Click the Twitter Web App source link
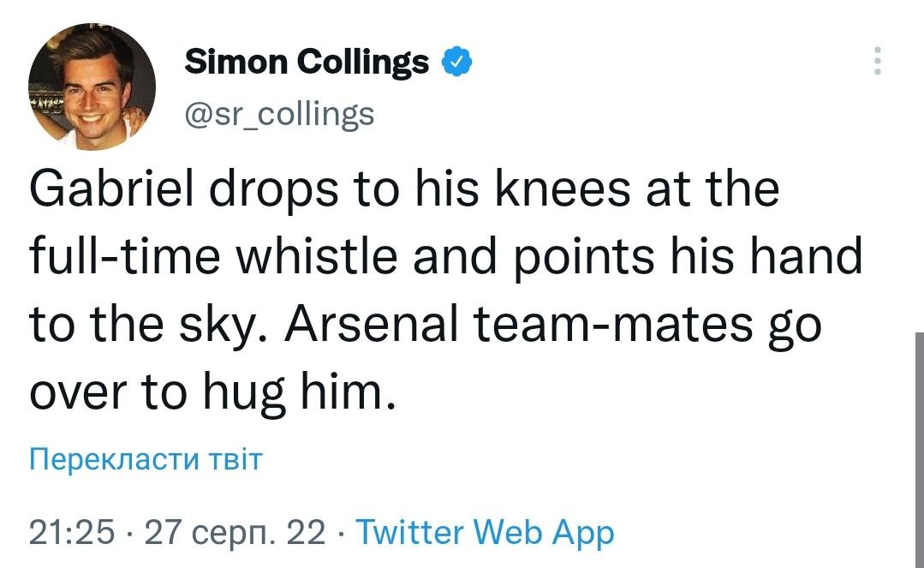 coord(484,533)
